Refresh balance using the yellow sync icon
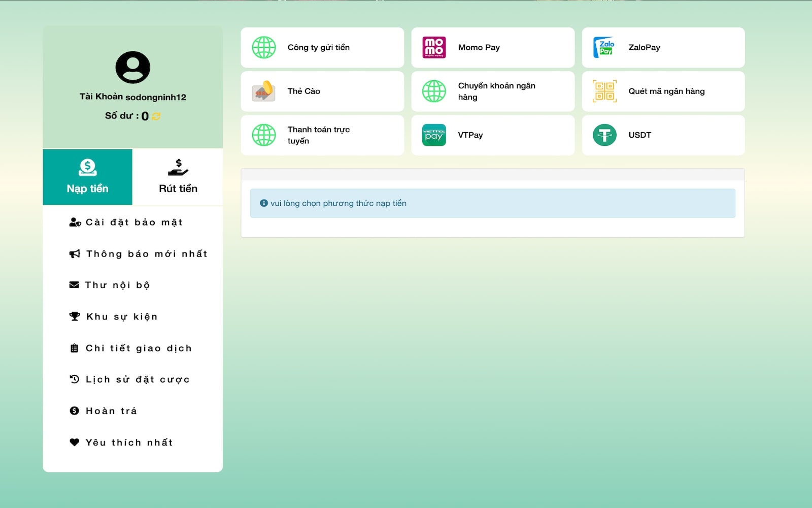812x508 pixels. pos(156,116)
